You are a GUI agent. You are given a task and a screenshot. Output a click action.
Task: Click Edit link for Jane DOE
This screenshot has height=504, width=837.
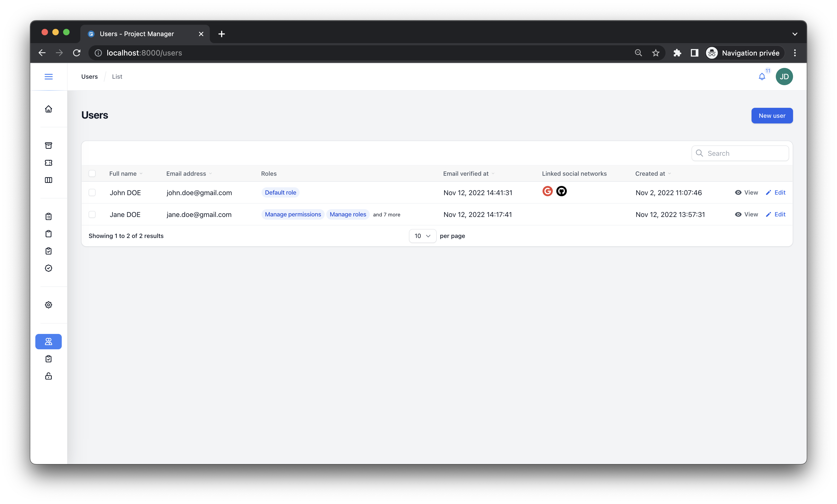point(776,214)
